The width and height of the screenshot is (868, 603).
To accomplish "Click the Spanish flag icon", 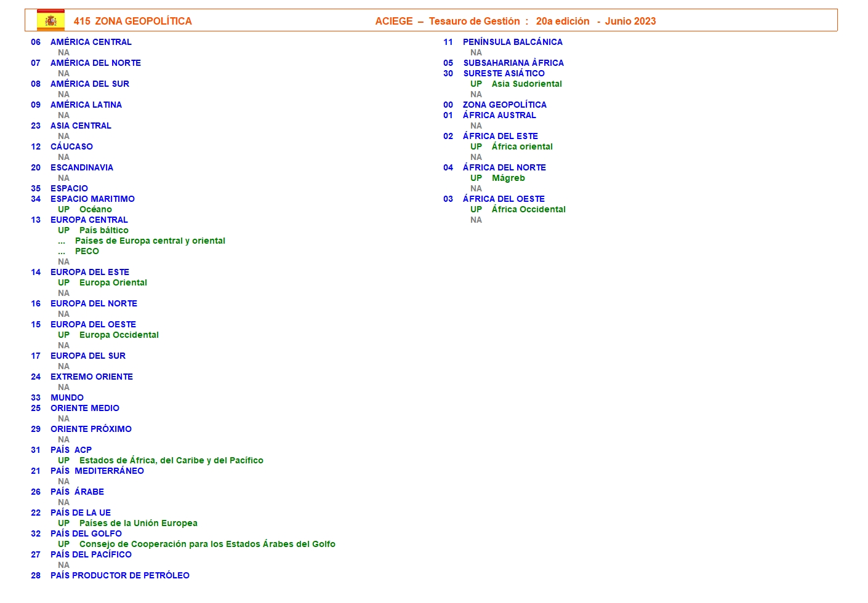I will coord(50,20).
